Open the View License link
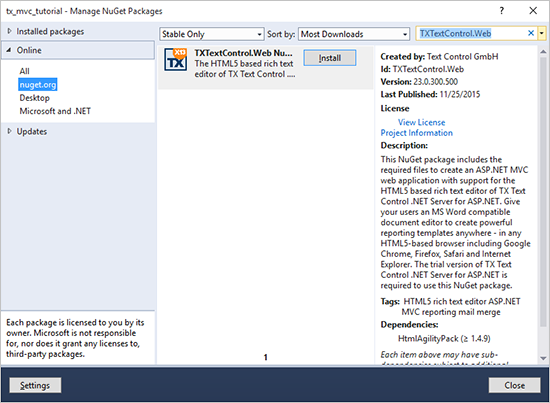This screenshot has width=550, height=403. pos(421,122)
